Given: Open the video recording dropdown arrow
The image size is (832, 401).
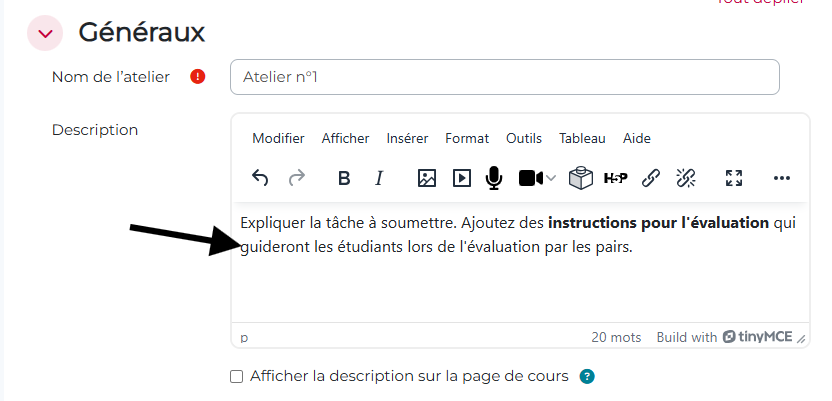Looking at the screenshot, I should click(x=551, y=178).
